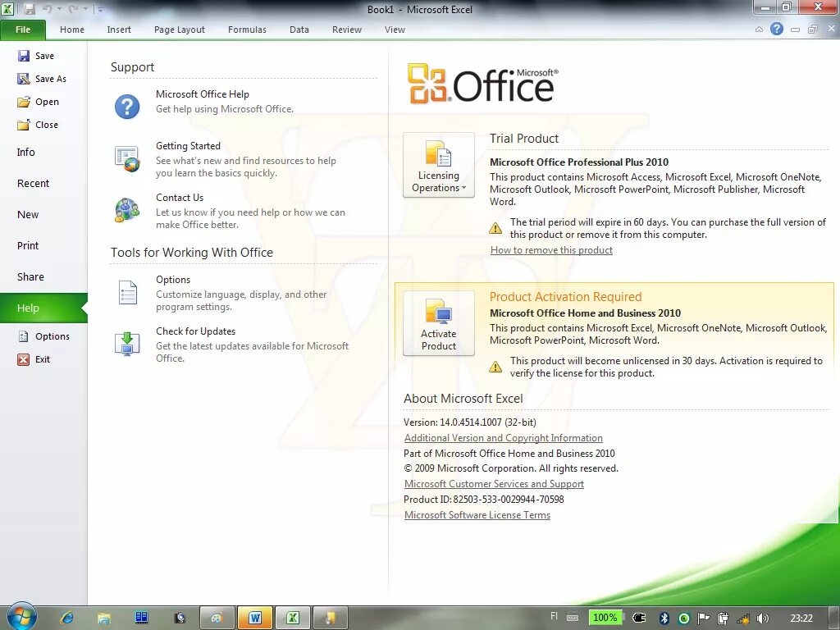Click the 'Getting Started' title text
This screenshot has width=840, height=630.
(x=188, y=146)
